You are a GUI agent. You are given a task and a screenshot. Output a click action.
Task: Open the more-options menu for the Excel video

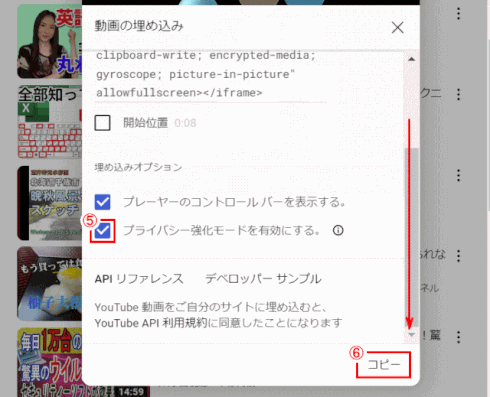click(x=459, y=95)
